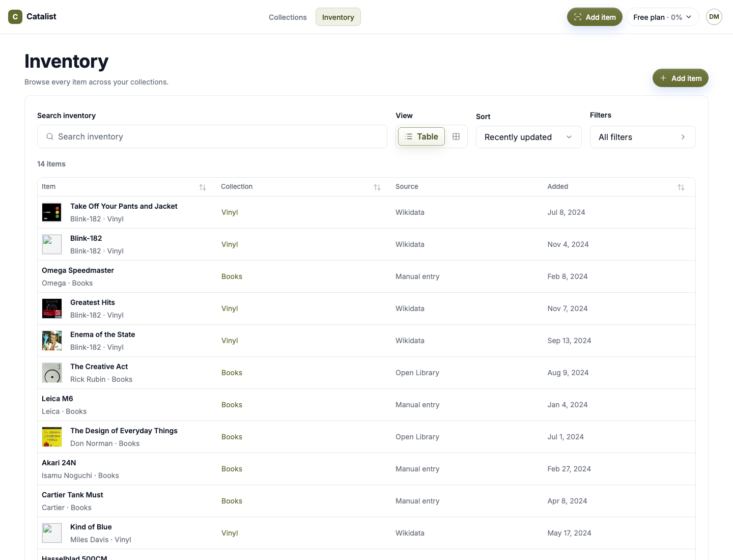
Task: Click Manual entry source for Leica M6
Action: click(x=417, y=405)
